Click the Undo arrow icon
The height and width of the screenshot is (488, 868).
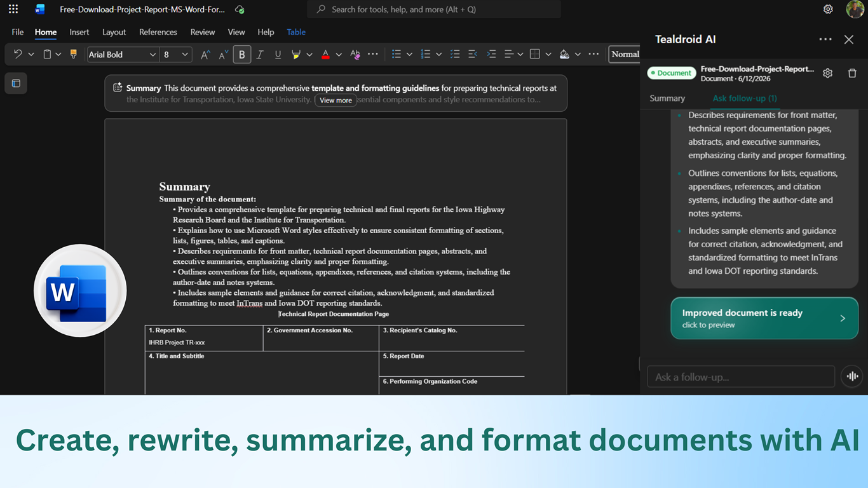18,55
